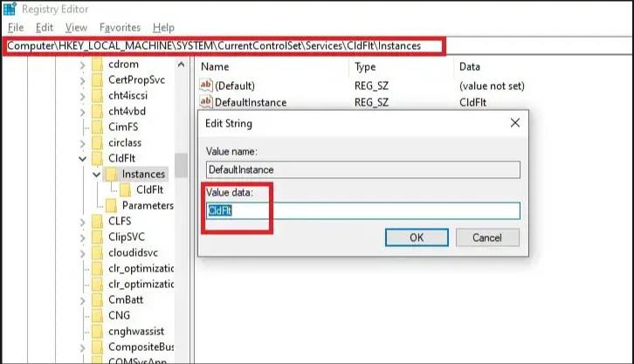The image size is (634, 364).
Task: Select the CertPropSvc folder icon
Action: pyautogui.click(x=97, y=81)
